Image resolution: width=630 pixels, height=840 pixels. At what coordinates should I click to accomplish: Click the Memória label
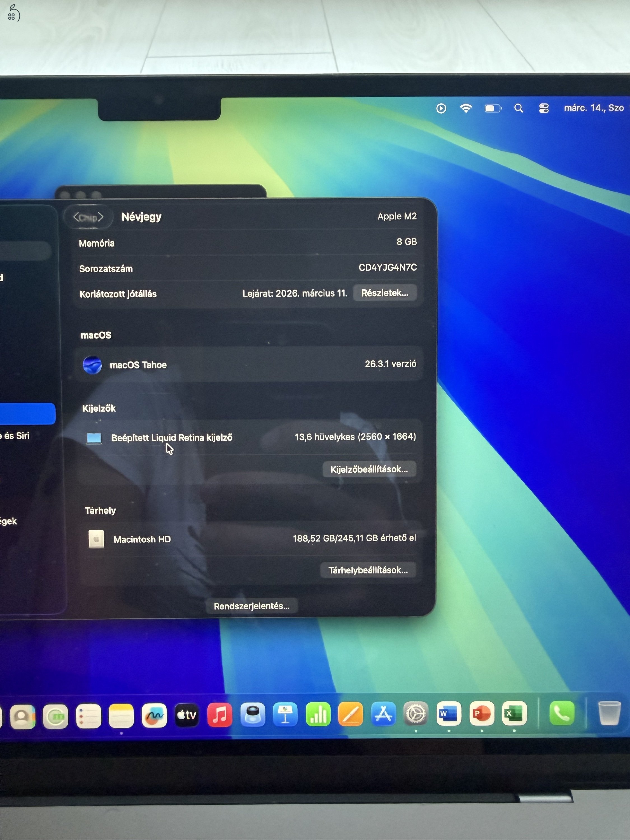coord(96,243)
